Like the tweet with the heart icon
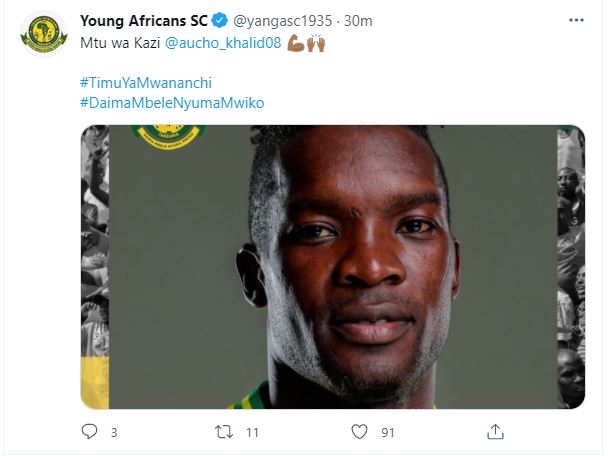The image size is (609, 456). tap(359, 432)
